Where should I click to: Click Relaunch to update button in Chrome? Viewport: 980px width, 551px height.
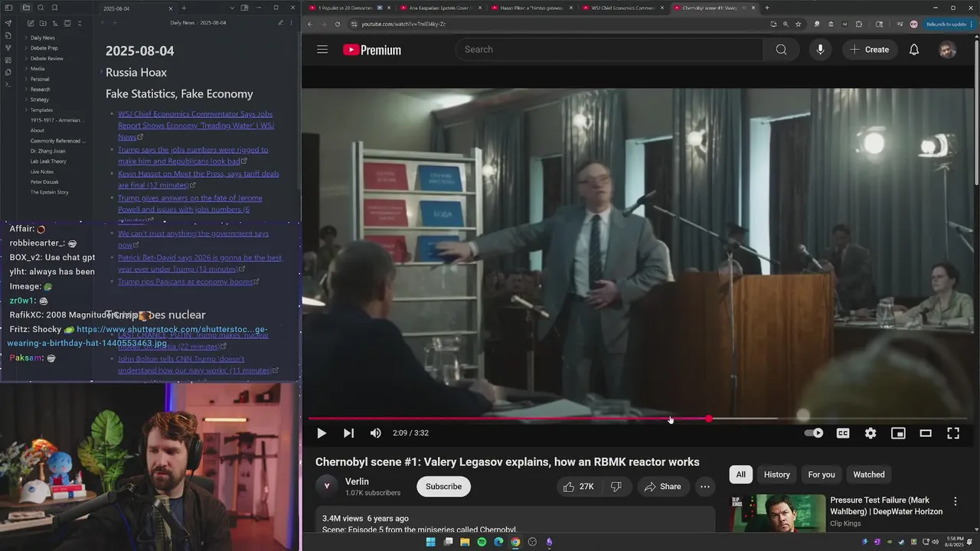[946, 24]
